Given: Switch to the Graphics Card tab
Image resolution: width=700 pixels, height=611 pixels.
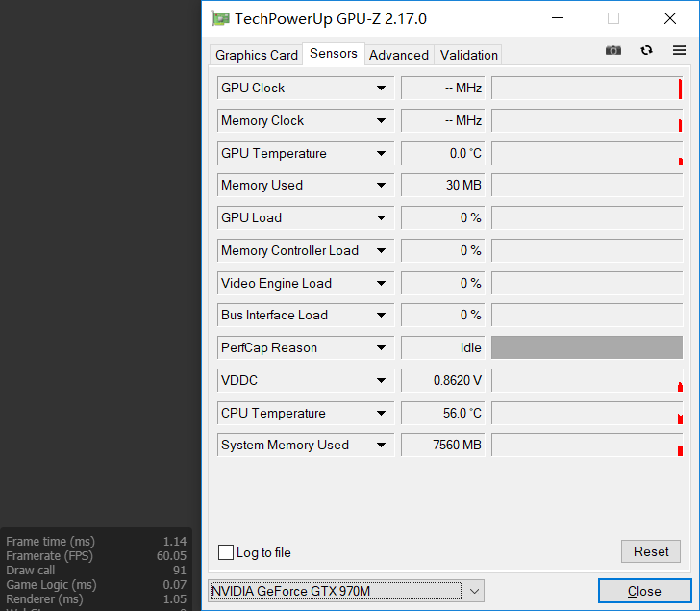Looking at the screenshot, I should [x=256, y=55].
